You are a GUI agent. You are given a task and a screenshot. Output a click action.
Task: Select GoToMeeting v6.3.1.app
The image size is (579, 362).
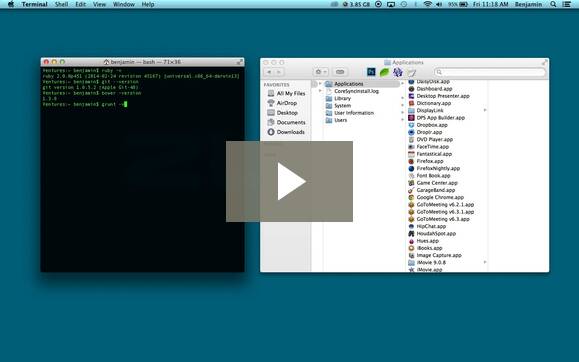pos(441,212)
